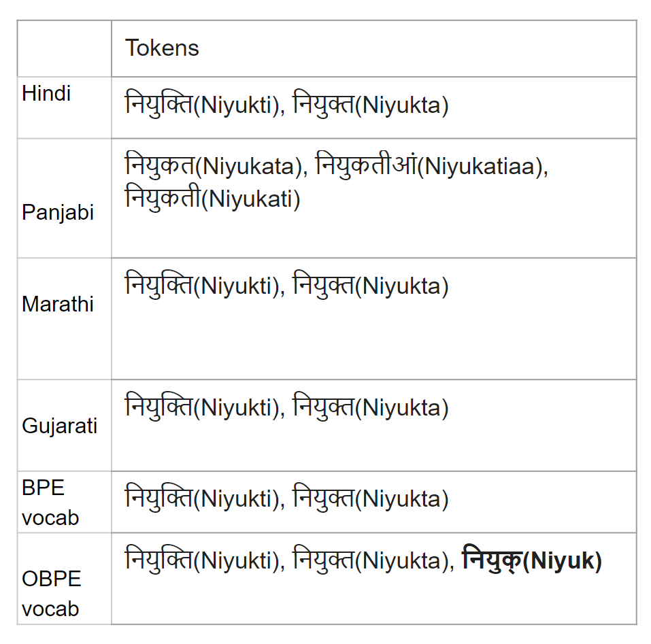Screen dimensions: 651x644
Task: Click the Hindi row label
Action: click(46, 93)
